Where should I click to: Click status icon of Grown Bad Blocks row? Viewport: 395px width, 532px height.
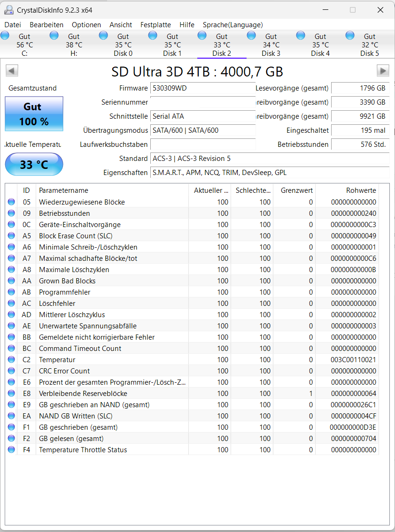pos(11,281)
